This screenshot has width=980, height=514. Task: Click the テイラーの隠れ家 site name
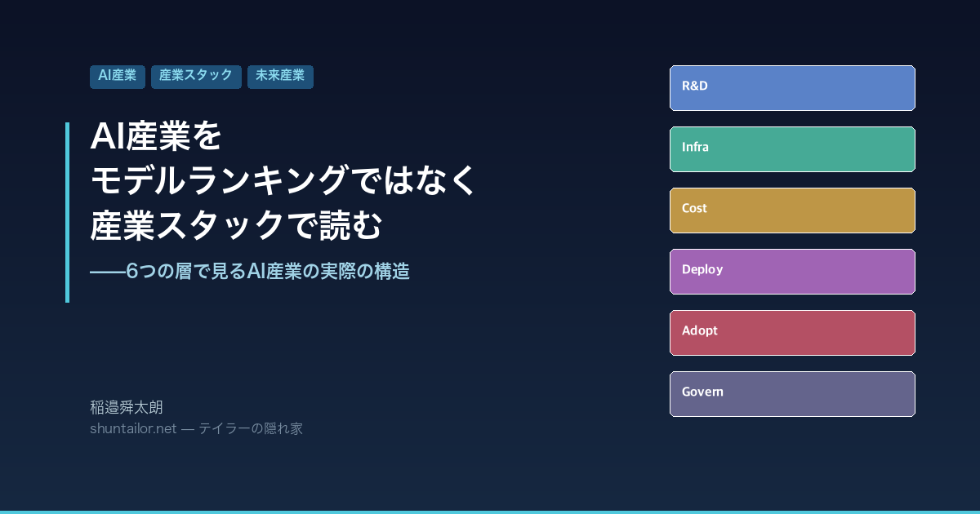251,428
